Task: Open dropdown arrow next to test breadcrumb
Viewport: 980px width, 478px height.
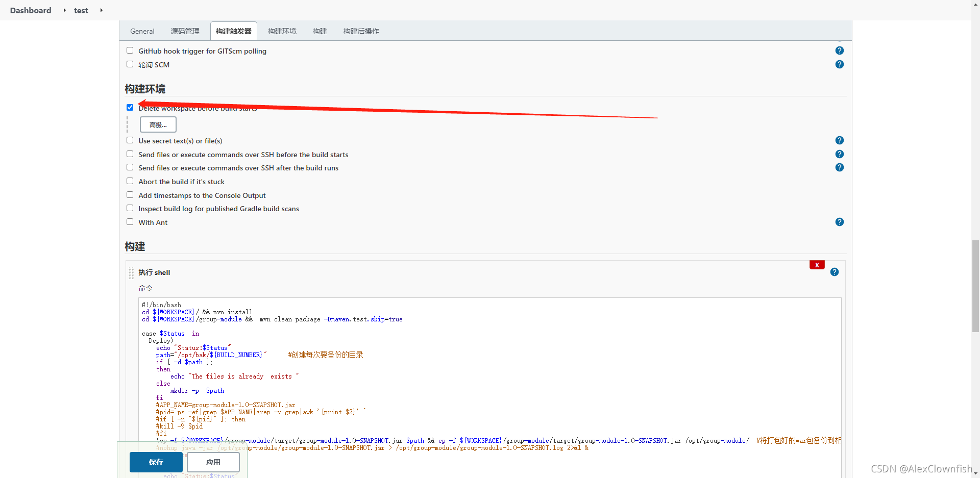Action: click(x=101, y=10)
